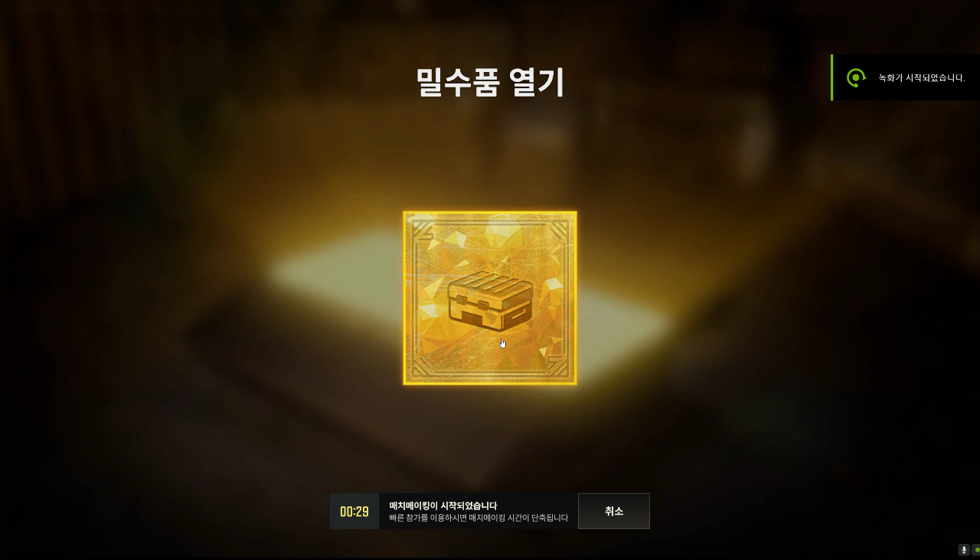The height and width of the screenshot is (560, 980).
Task: Click the 빠른 참가 hint text line
Action: pyautogui.click(x=479, y=518)
